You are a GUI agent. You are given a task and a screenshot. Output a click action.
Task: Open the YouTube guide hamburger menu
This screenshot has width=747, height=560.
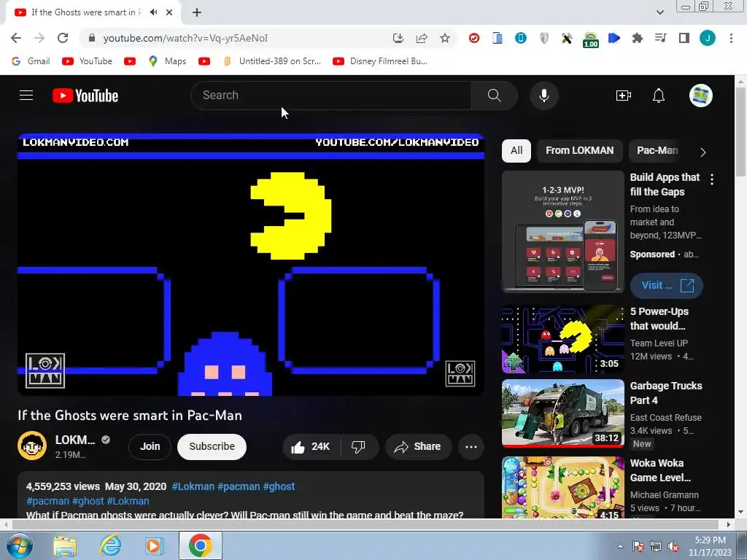pyautogui.click(x=26, y=96)
